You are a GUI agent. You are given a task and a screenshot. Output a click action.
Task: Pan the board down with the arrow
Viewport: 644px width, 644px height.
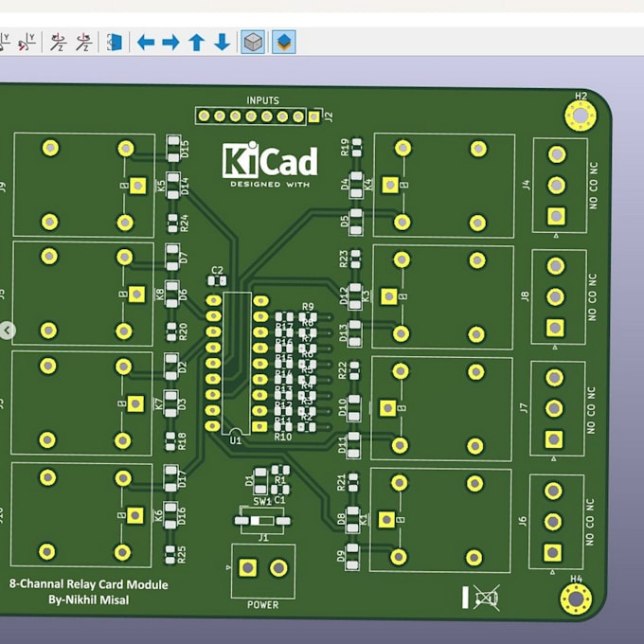click(x=223, y=42)
